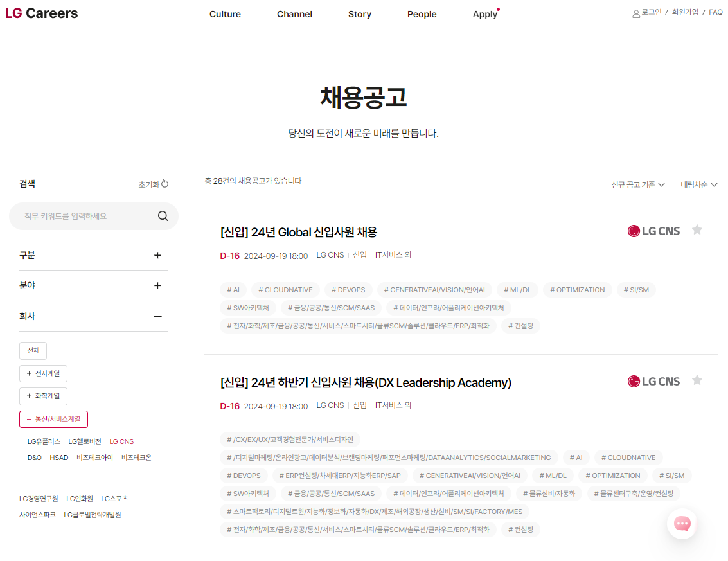Toggle the LG CNS company filter
The image size is (728, 561).
[x=121, y=441]
